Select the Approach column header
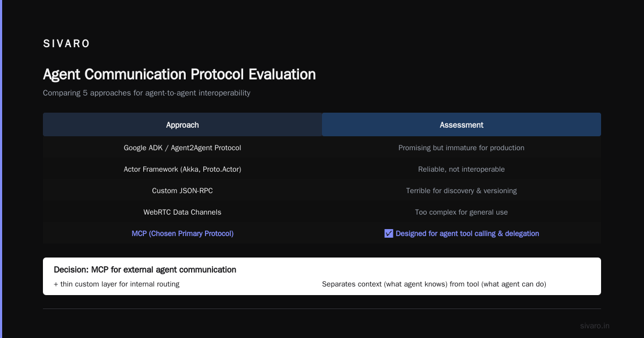Viewport: 644px width, 338px height. pyautogui.click(x=182, y=124)
